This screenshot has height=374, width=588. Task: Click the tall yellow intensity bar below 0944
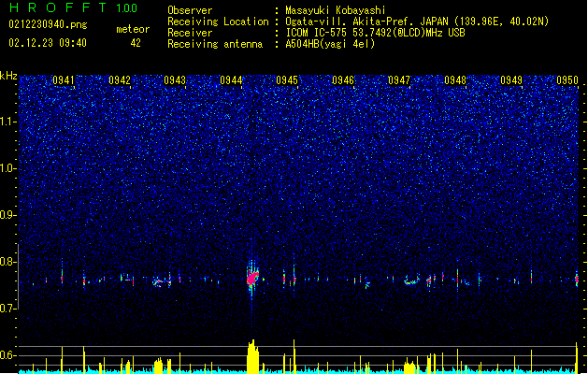coord(253,356)
